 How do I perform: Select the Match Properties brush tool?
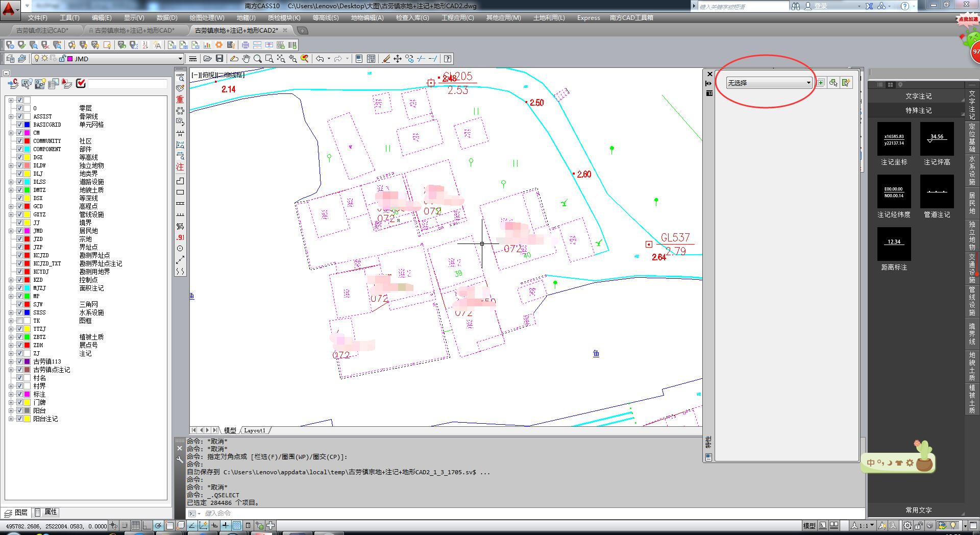[386, 59]
